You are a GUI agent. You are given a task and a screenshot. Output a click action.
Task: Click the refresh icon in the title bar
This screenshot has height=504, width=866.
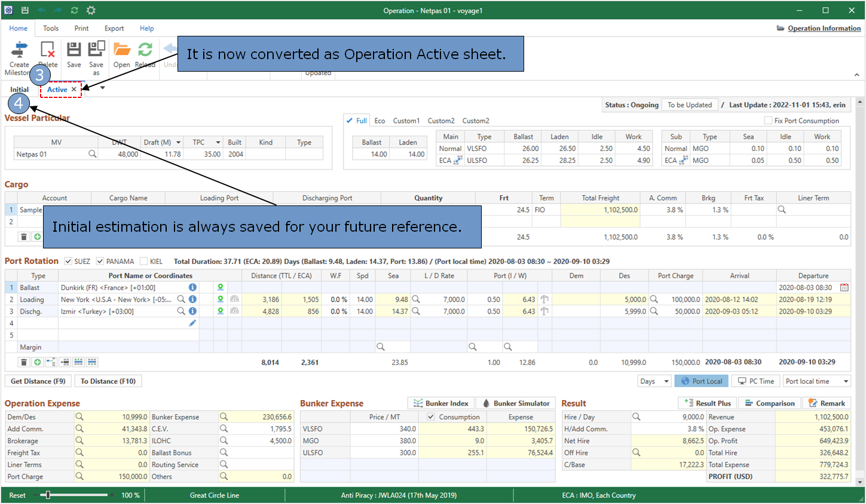point(74,10)
